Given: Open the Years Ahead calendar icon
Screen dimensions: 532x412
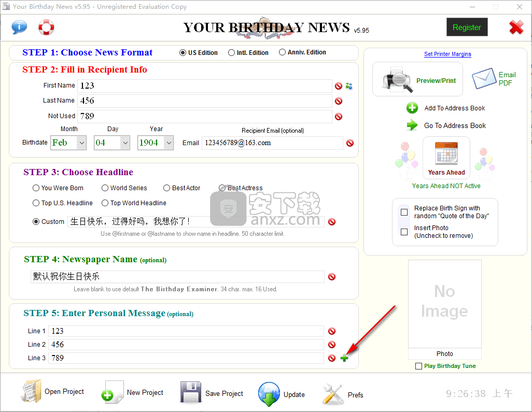Looking at the screenshot, I should (446, 154).
